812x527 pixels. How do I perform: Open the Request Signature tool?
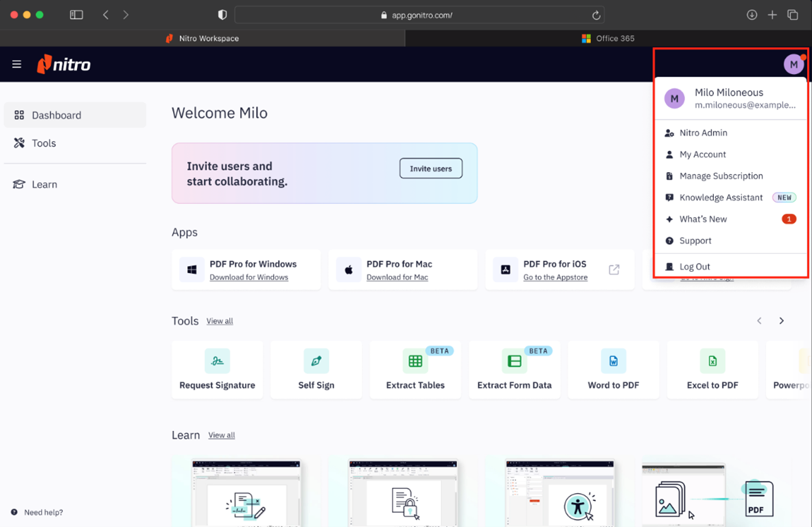click(217, 370)
